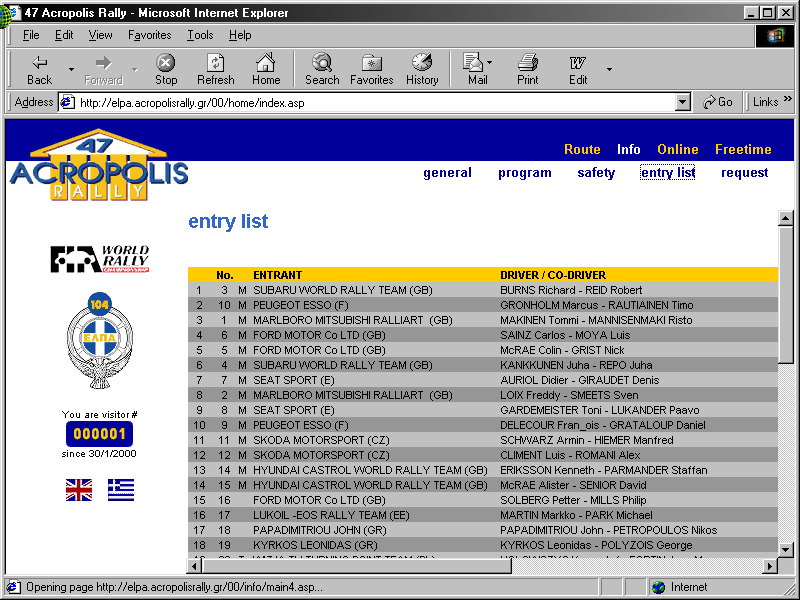
Task: Open the request link
Action: [x=744, y=173]
